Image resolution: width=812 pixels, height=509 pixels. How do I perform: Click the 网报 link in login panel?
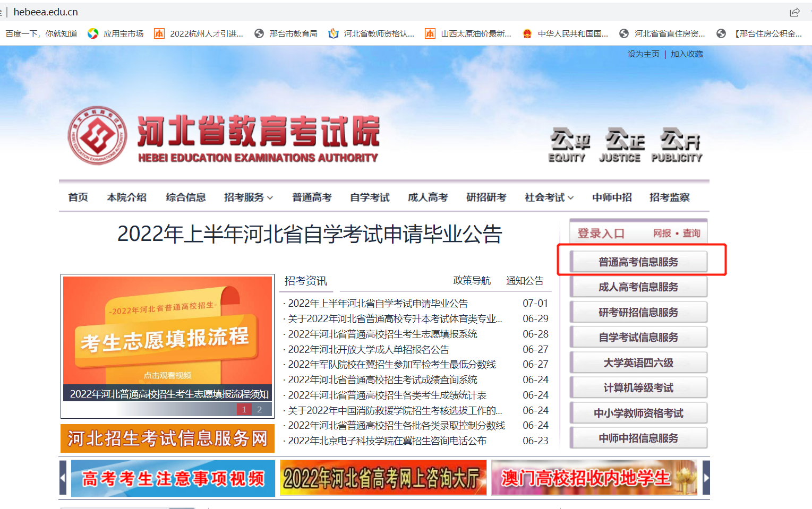[662, 234]
